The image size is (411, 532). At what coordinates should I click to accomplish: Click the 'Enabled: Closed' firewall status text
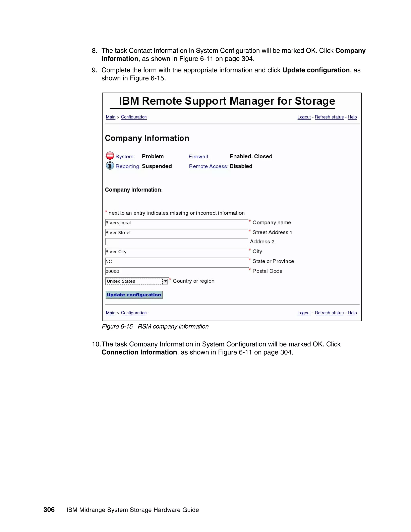coord(251,156)
